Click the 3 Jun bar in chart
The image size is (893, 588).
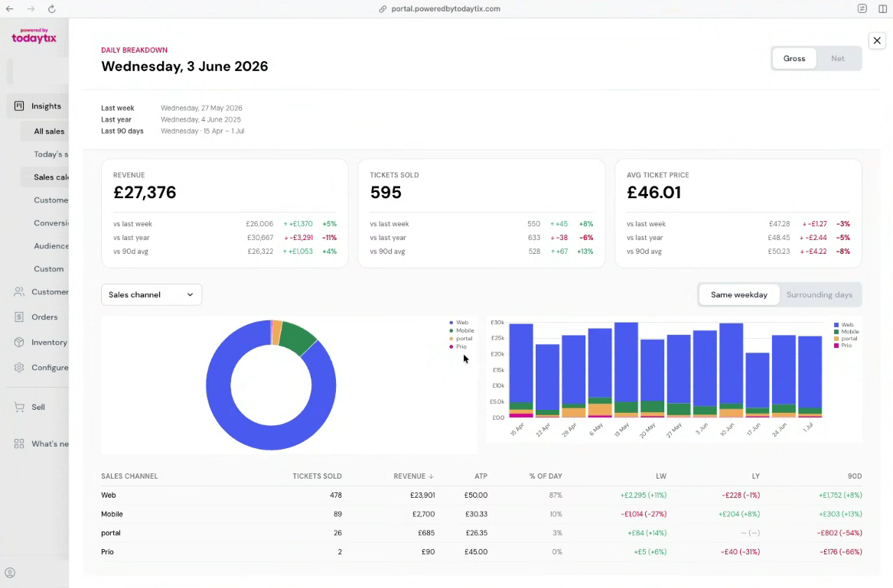pyautogui.click(x=705, y=374)
